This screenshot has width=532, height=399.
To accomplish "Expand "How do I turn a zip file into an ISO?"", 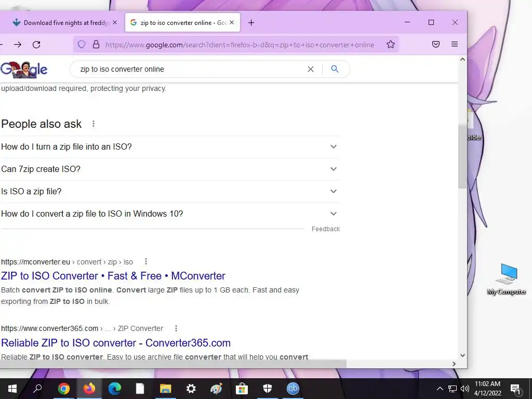I will tap(170, 147).
